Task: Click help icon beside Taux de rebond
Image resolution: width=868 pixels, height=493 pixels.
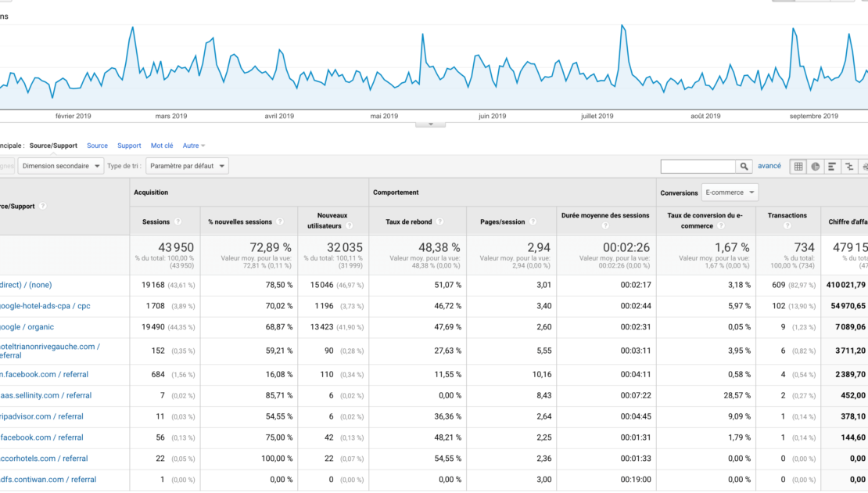Action: tap(440, 222)
